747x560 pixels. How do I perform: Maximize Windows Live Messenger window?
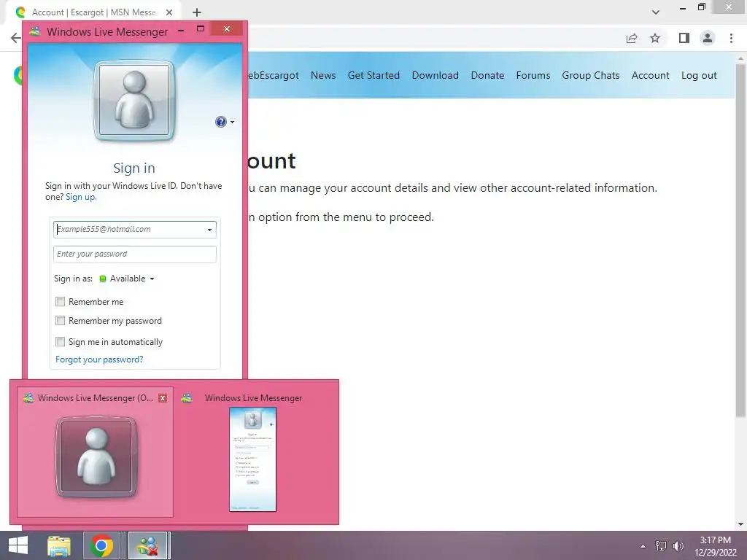[201, 29]
